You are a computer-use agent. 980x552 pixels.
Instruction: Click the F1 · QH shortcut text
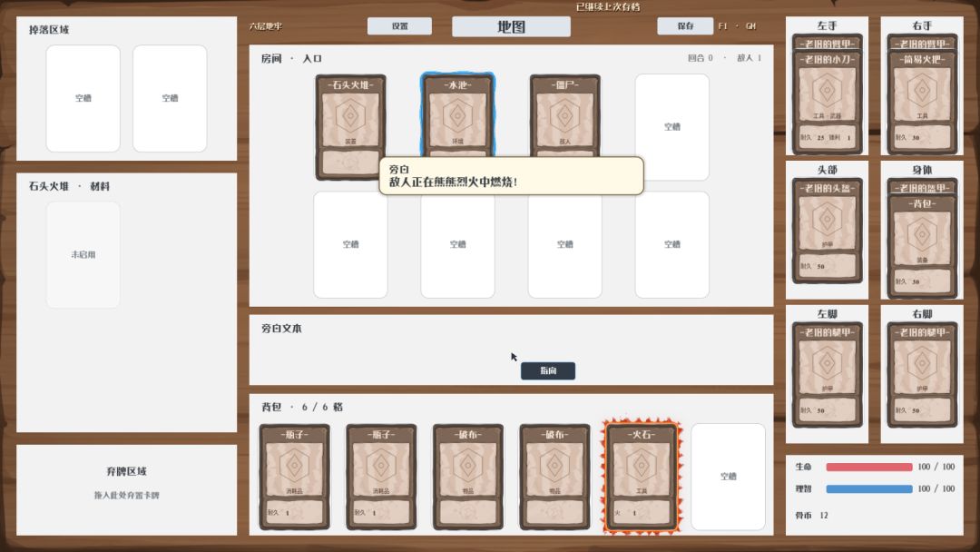click(x=737, y=26)
